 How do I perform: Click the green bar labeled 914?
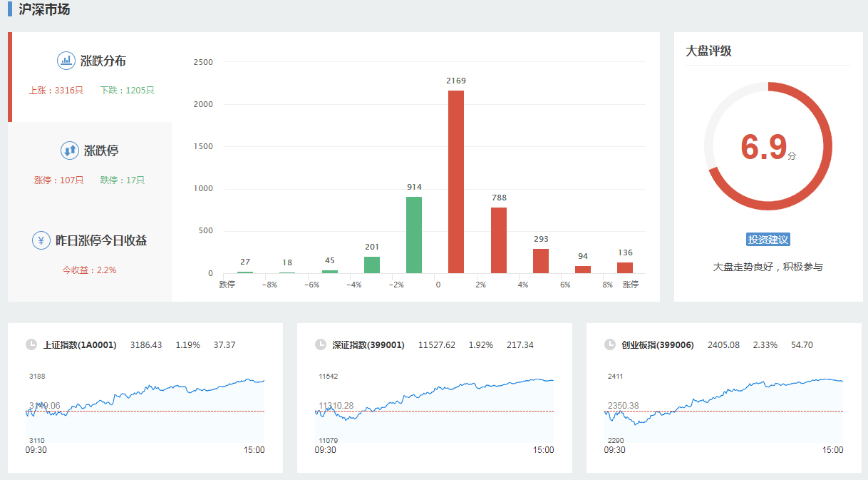coord(414,235)
